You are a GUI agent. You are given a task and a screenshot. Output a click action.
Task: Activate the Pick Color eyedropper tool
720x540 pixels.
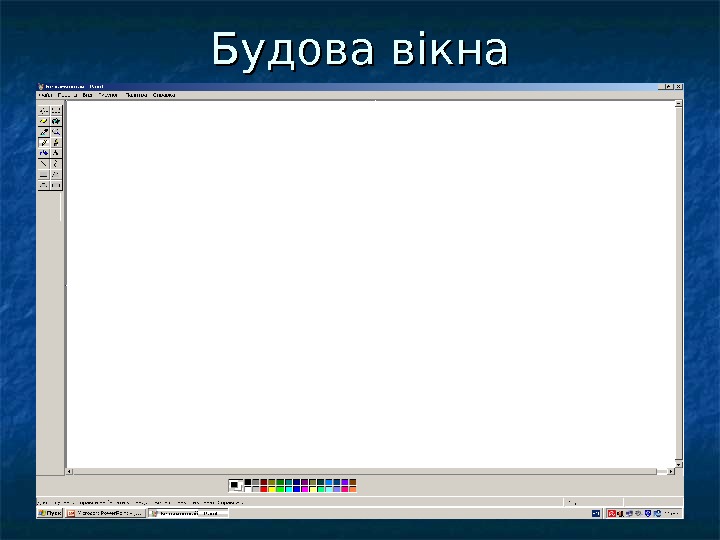tap(44, 132)
